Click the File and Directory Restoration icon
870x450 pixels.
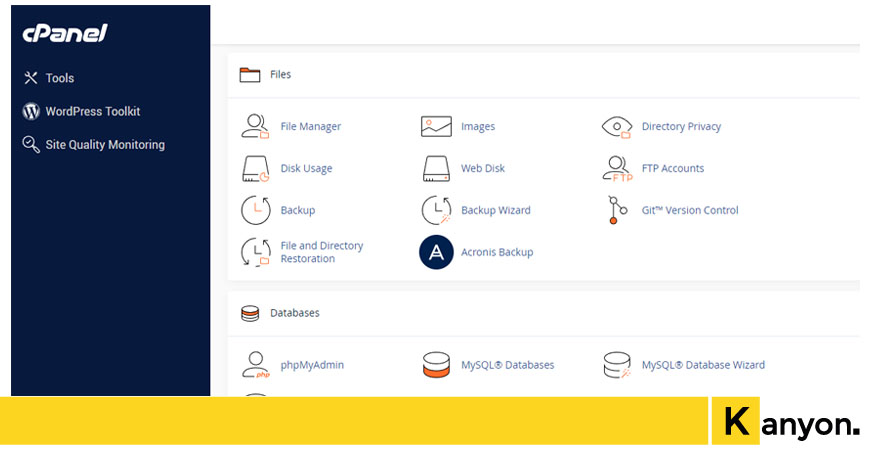point(256,252)
